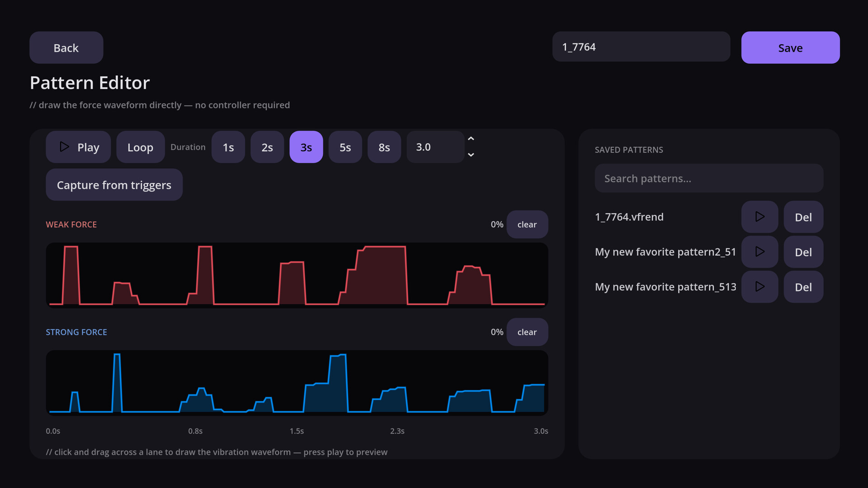Screen dimensions: 868x488
Task: Play My new favorite pattern_513
Action: [x=759, y=287]
